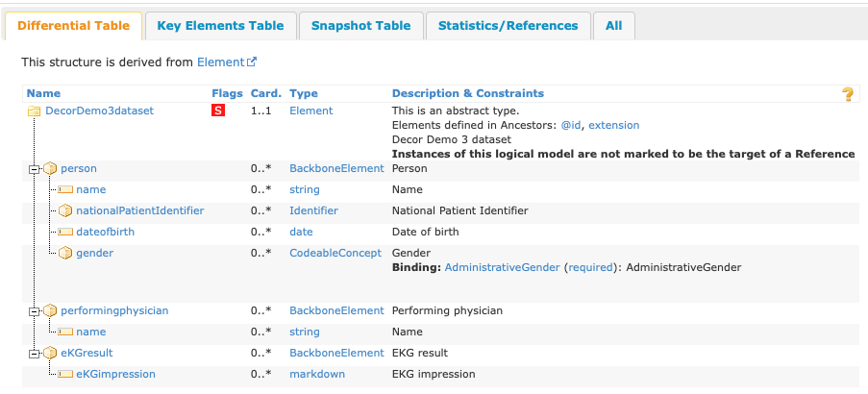Switch to the Key Elements Table tab

pos(220,26)
